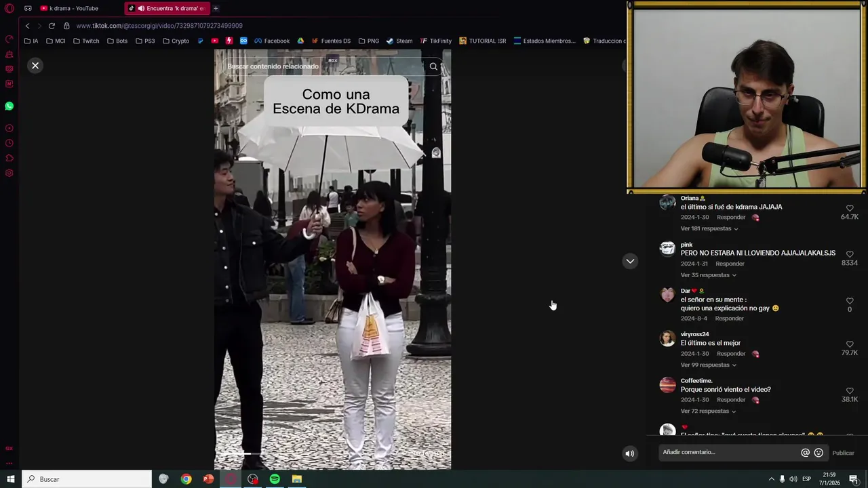Open Spotify from the taskbar
Screen dimensions: 868x488
(x=275, y=479)
